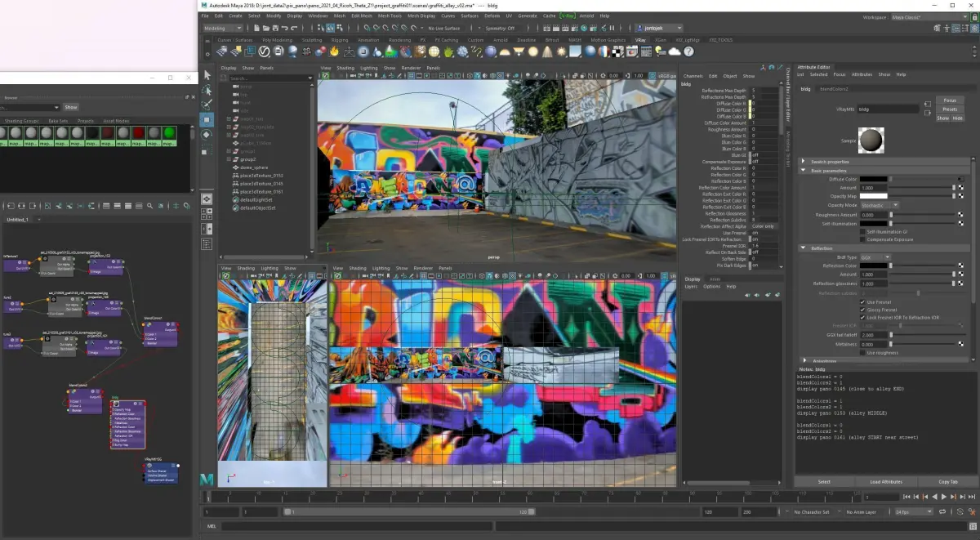Click the sun light shelf icon

(560, 51)
